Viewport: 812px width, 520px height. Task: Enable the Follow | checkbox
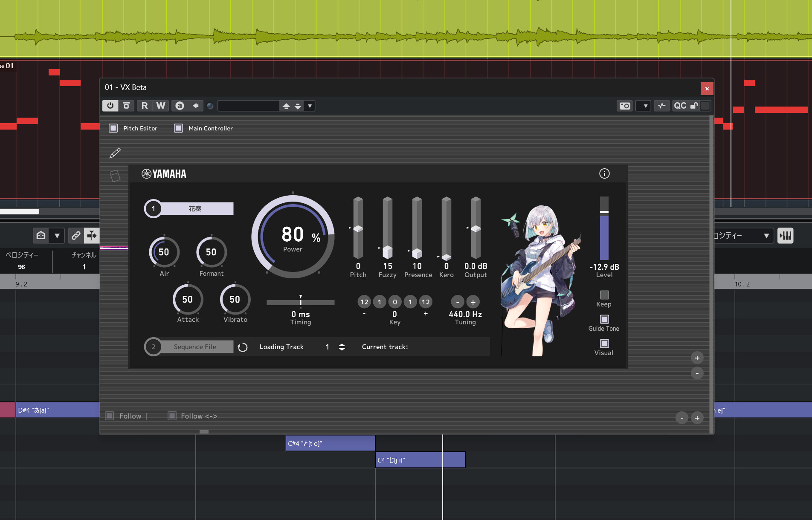coord(110,416)
